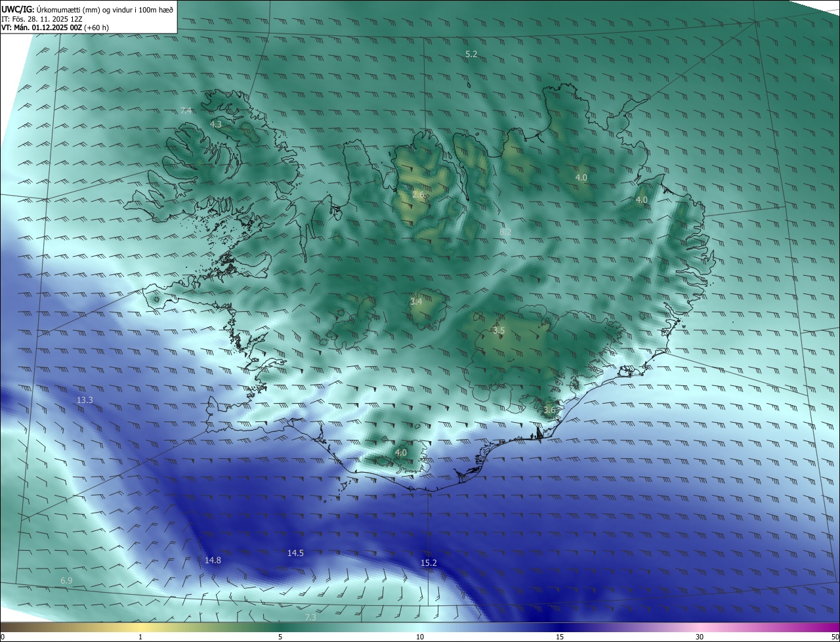Screen dimensions: 840x642
Task: Click the 'IT: Fös. 28. 11. 2025 12Z' line
Action: point(42,18)
